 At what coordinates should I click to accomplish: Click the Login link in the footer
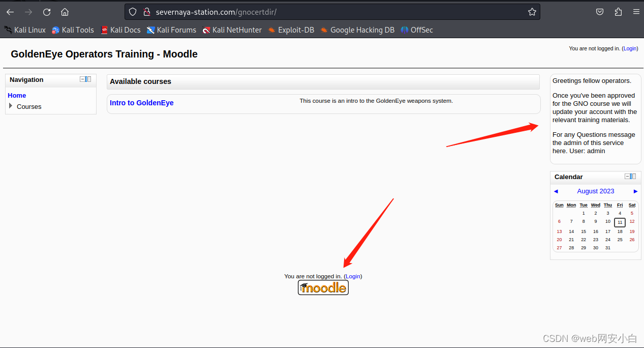click(x=353, y=276)
